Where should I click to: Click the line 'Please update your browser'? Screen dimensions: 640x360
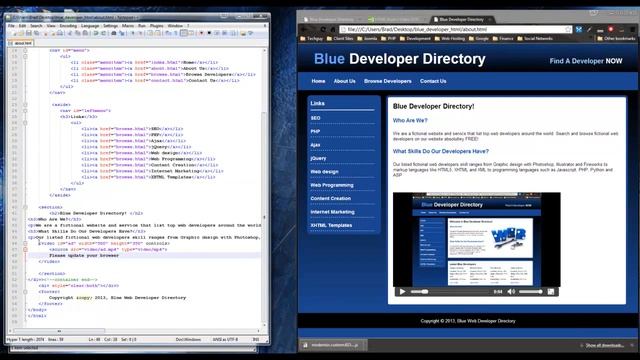pyautogui.click(x=84, y=256)
